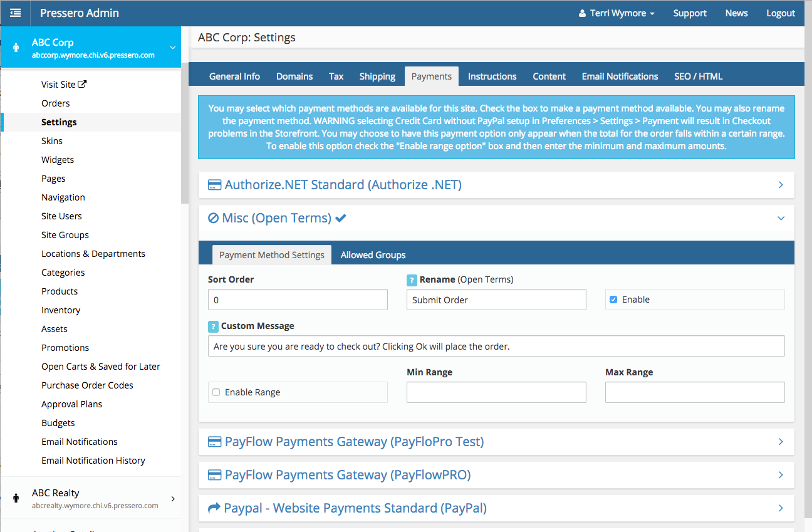812x532 pixels.
Task: Open the Terri Wymore user dropdown
Action: 617,13
